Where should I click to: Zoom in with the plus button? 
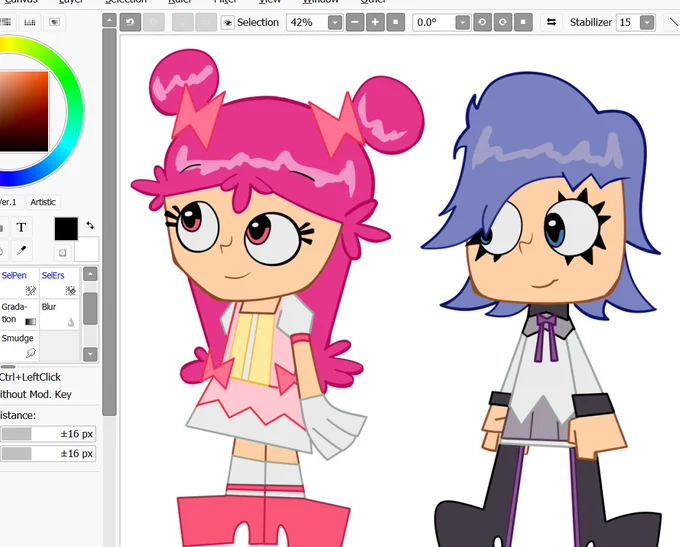click(375, 22)
